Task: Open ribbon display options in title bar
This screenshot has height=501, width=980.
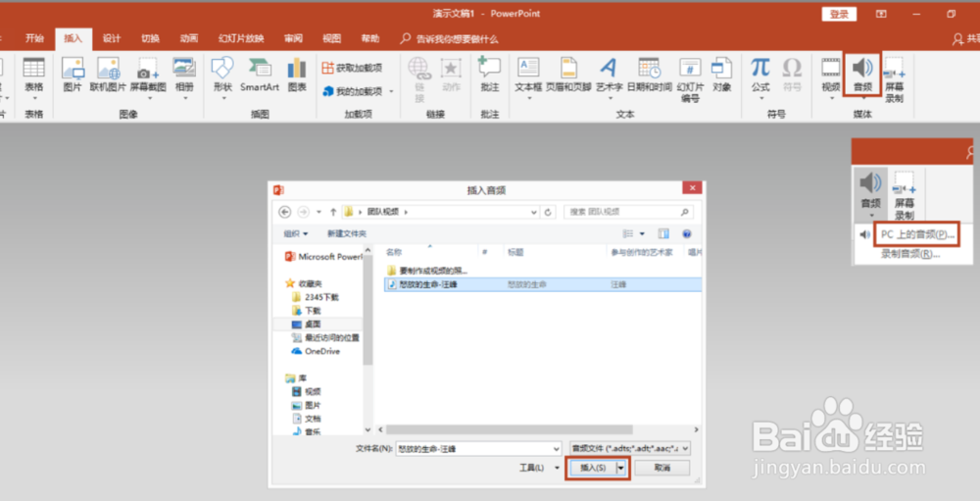Action: (881, 14)
